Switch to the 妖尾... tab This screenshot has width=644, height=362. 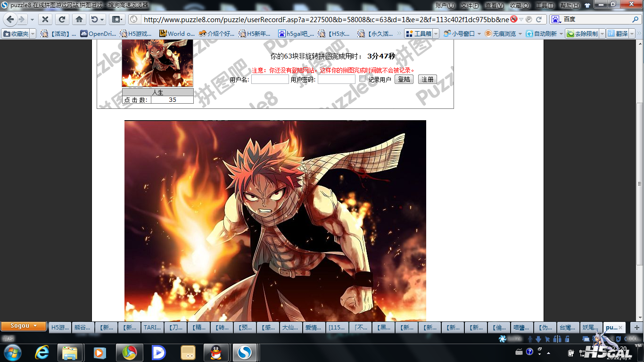592,327
